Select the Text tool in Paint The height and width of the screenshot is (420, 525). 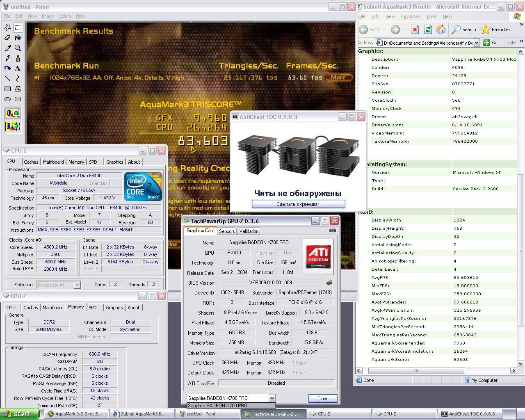(x=18, y=68)
